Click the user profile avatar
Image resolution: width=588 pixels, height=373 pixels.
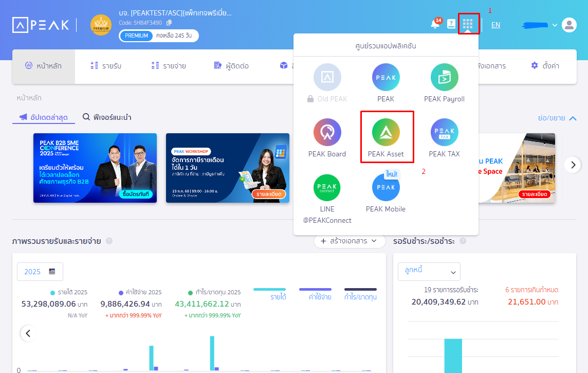[x=569, y=25]
